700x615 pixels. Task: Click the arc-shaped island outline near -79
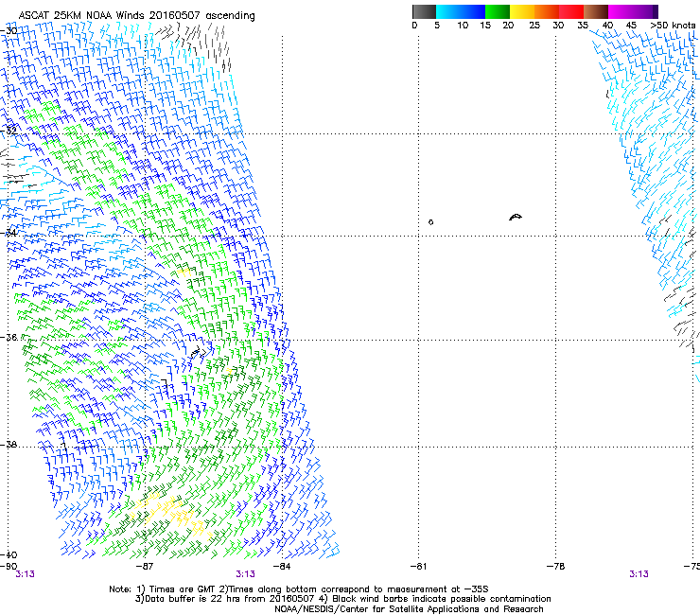pyautogui.click(x=516, y=217)
